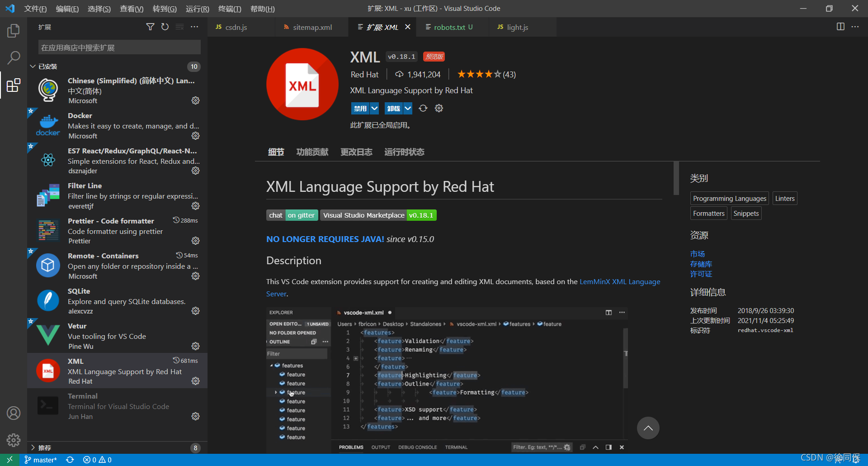Split the editor using the top-right icon

click(x=840, y=27)
